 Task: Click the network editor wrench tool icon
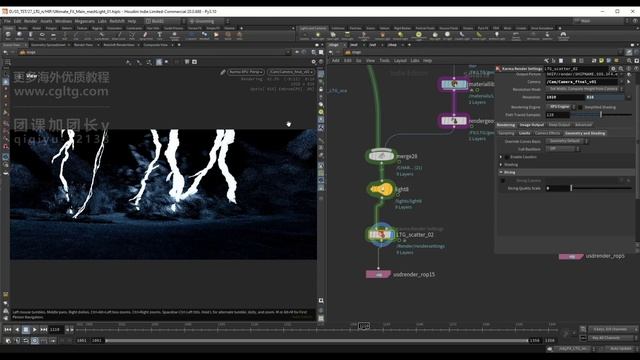(x=546, y=60)
